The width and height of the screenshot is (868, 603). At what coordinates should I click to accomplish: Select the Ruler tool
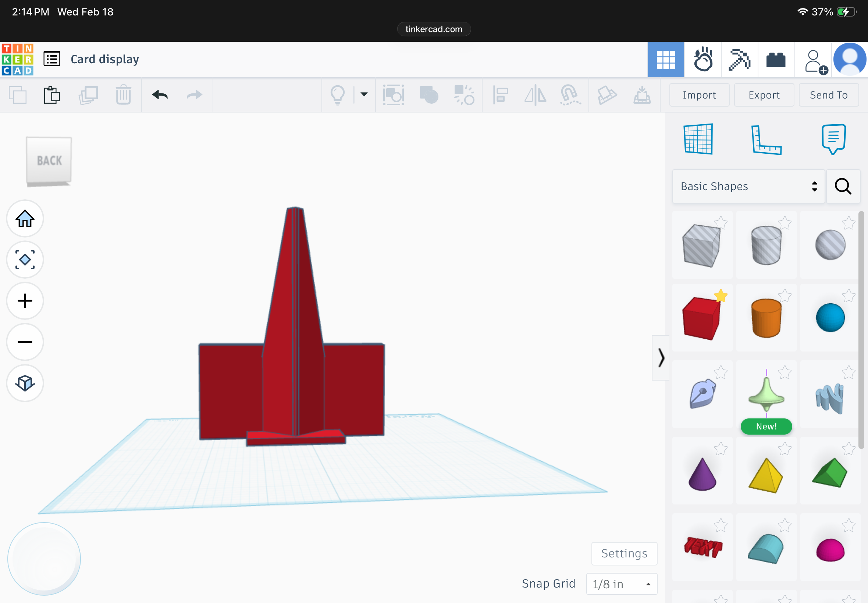pos(766,140)
